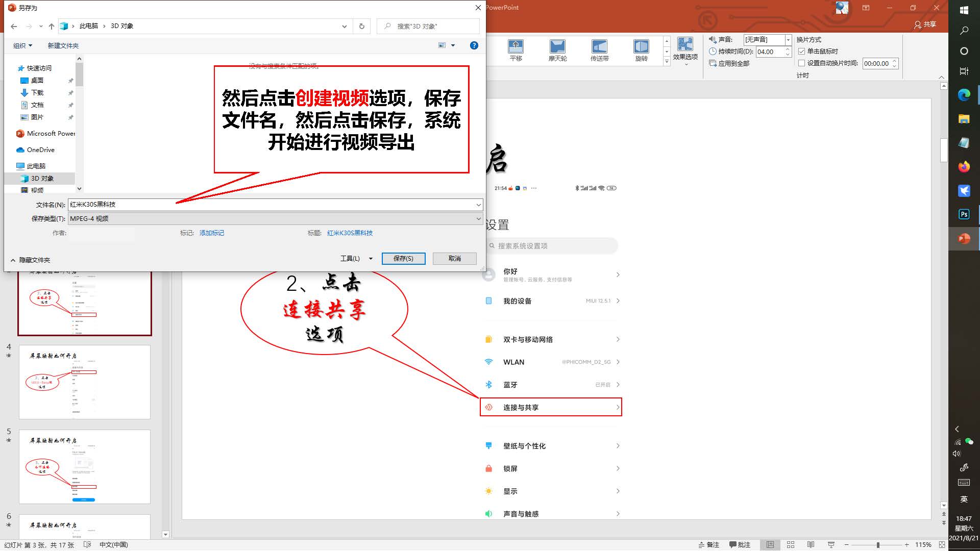Select slide 4 thumbnail
980x551 pixels.
pyautogui.click(x=85, y=382)
